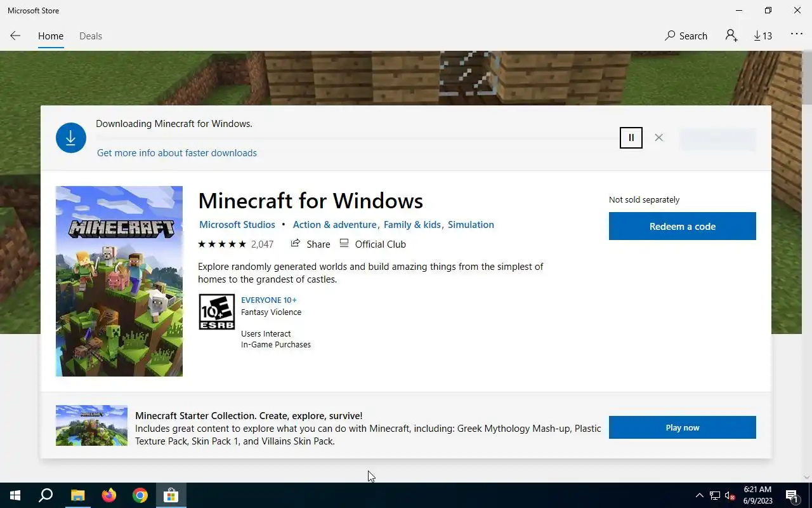Click the Minecraft box art image
Image resolution: width=812 pixels, height=508 pixels.
tap(119, 281)
